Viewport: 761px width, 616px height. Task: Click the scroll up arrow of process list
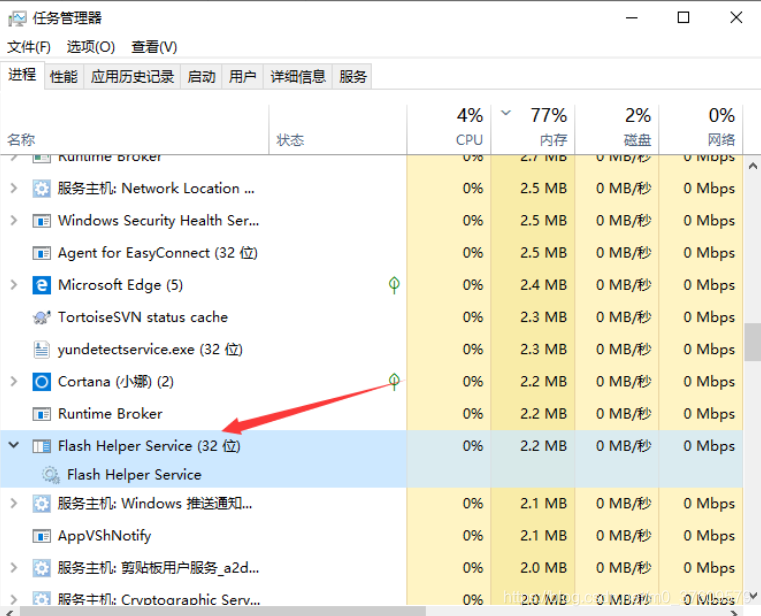point(753,166)
